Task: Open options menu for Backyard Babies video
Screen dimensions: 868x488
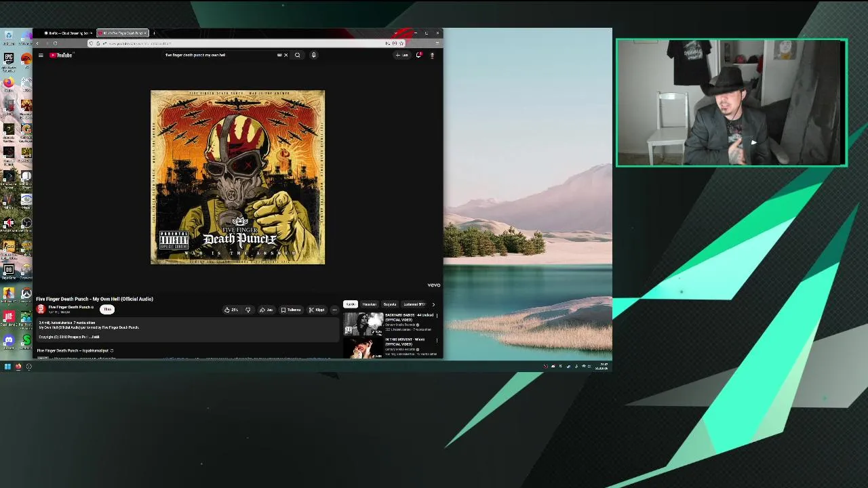Action: [x=437, y=316]
